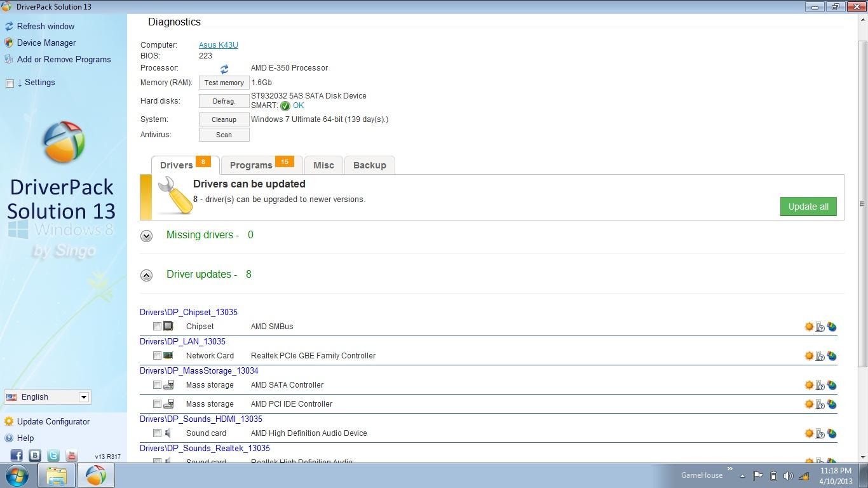Click globe icon for AMD PCI IDE Controller
This screenshot has height=488, width=868.
pos(832,404)
